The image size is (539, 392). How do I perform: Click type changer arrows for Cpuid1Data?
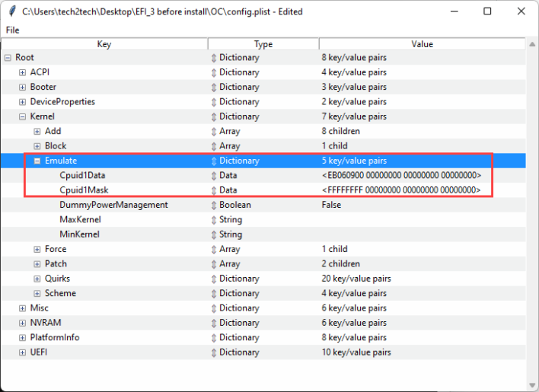tap(214, 176)
